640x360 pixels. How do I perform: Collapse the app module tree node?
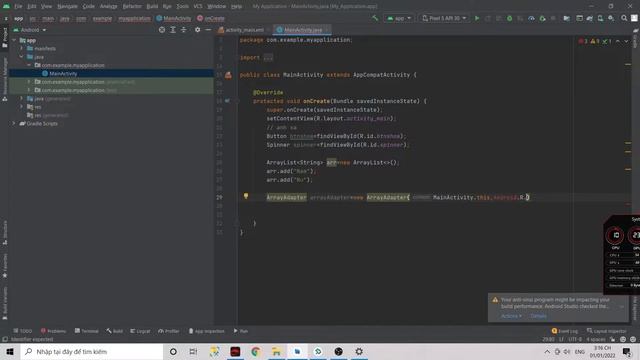tap(14, 40)
